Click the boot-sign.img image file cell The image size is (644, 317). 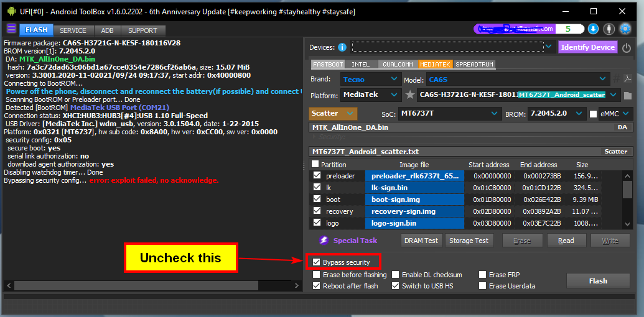[415, 200]
